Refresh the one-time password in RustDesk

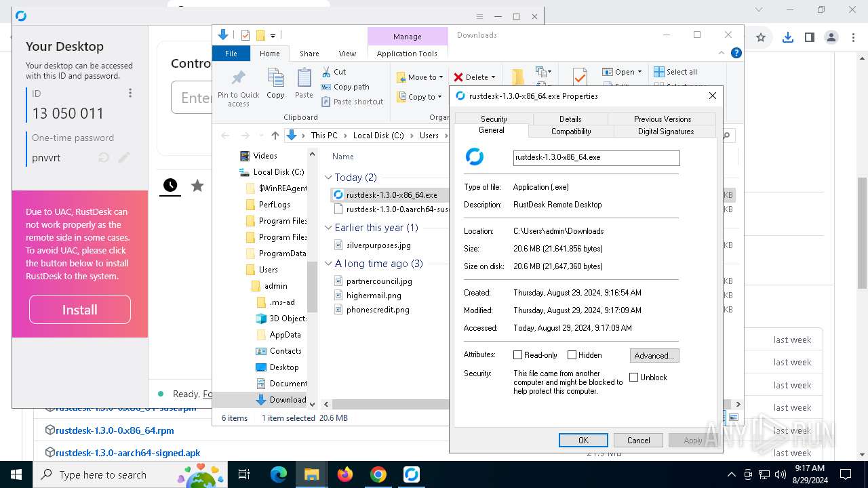click(104, 158)
